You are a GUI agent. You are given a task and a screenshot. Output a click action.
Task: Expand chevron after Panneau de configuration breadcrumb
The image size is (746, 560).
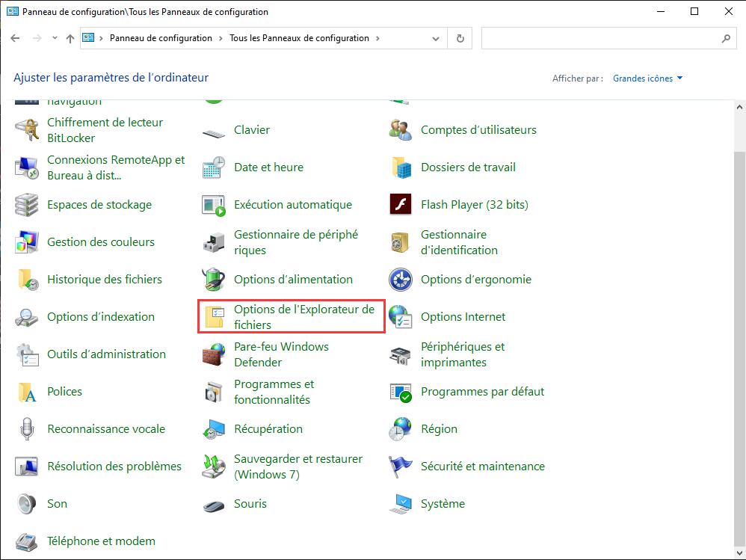coord(221,39)
